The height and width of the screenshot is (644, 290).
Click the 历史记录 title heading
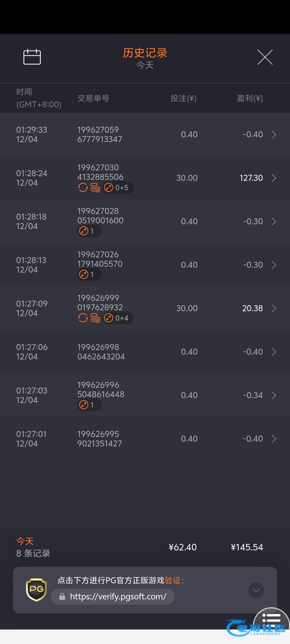pyautogui.click(x=145, y=53)
